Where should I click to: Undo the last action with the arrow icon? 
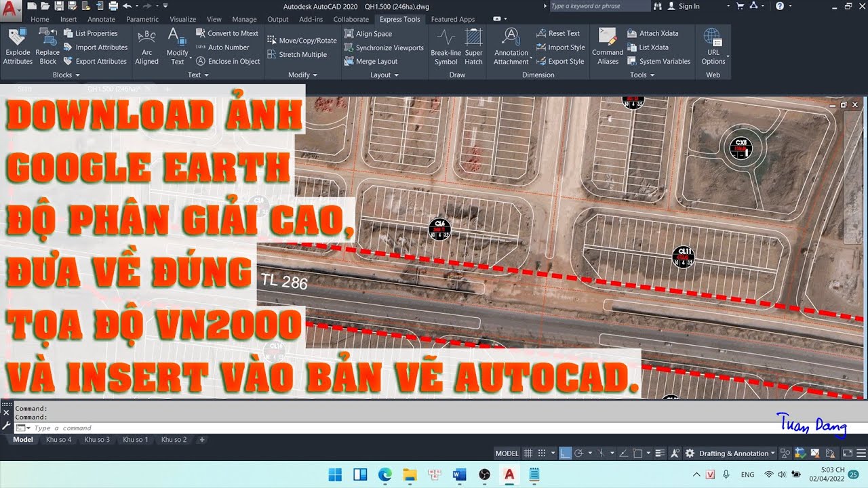pos(127,6)
